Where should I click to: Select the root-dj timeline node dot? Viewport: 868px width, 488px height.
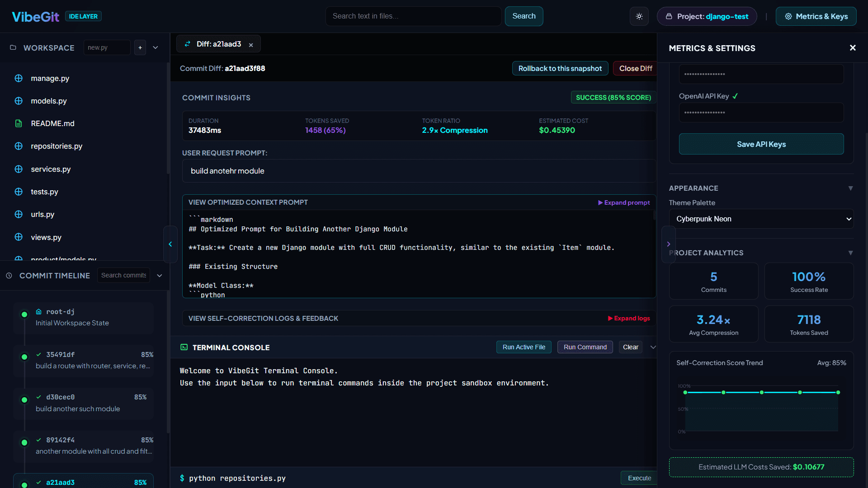(x=24, y=314)
